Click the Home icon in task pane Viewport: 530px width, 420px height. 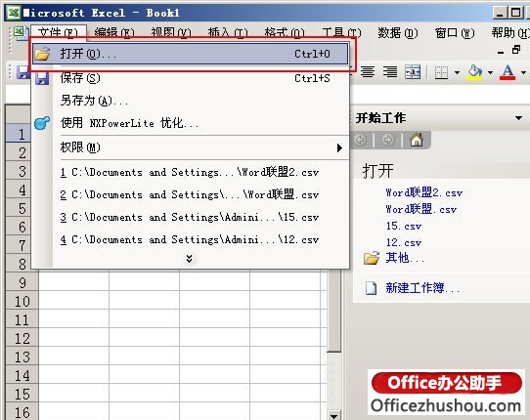(x=417, y=140)
